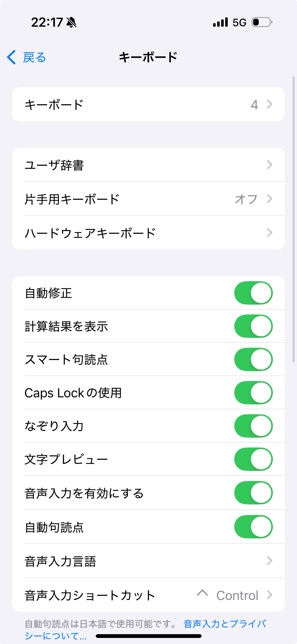Image resolution: width=297 pixels, height=644 pixels.
Task: Open the ハードウェアキーボード menu row
Action: click(x=148, y=233)
